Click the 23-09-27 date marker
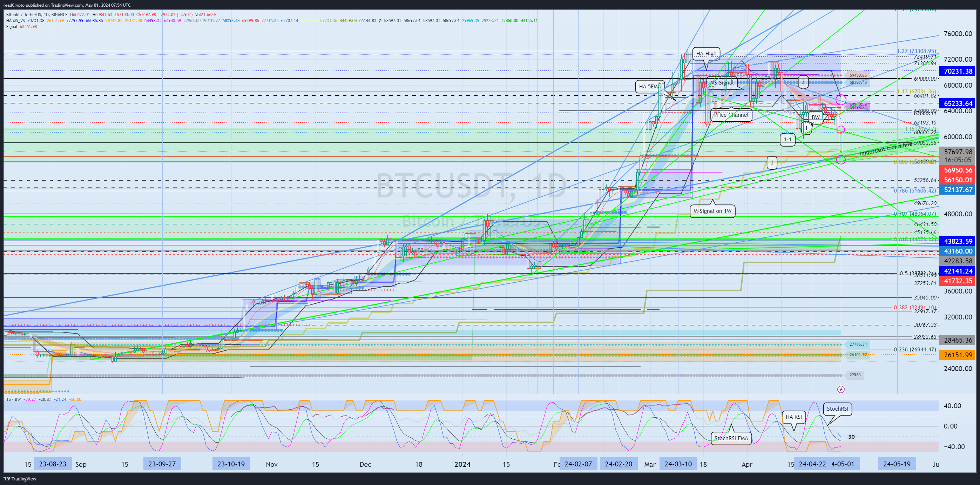The width and height of the screenshot is (980, 485). tap(162, 464)
